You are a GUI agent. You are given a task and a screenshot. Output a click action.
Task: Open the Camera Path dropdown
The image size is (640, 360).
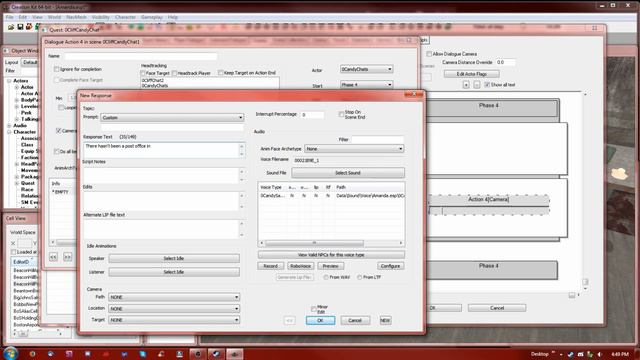tap(174, 297)
